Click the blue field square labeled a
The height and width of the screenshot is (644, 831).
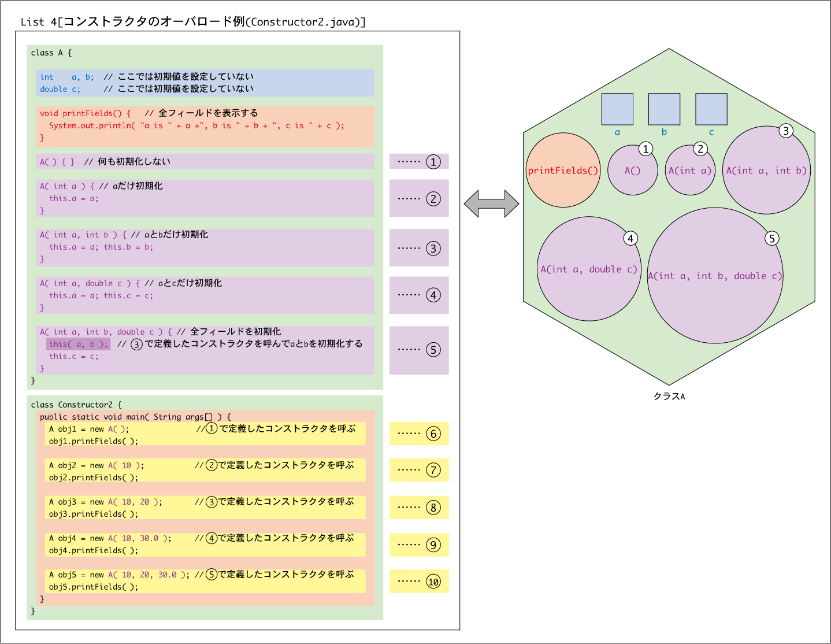point(617,109)
